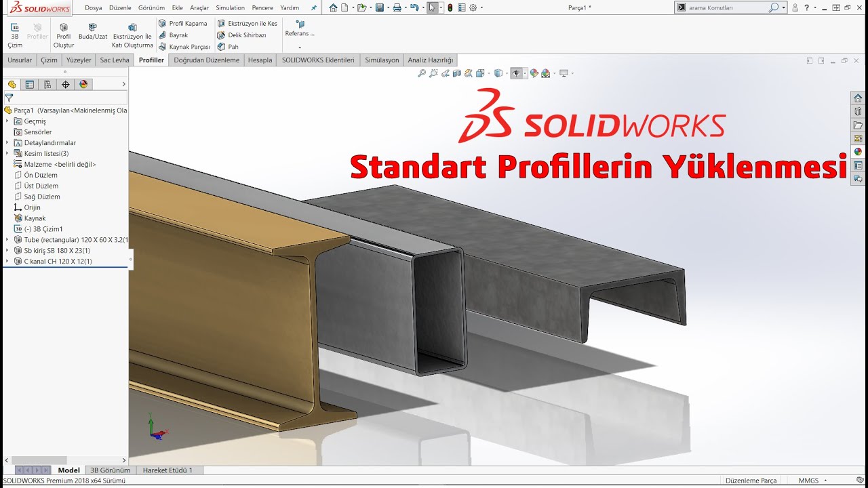Choose Ekstrüzyon İle Katı Oluşturma

[x=132, y=35]
